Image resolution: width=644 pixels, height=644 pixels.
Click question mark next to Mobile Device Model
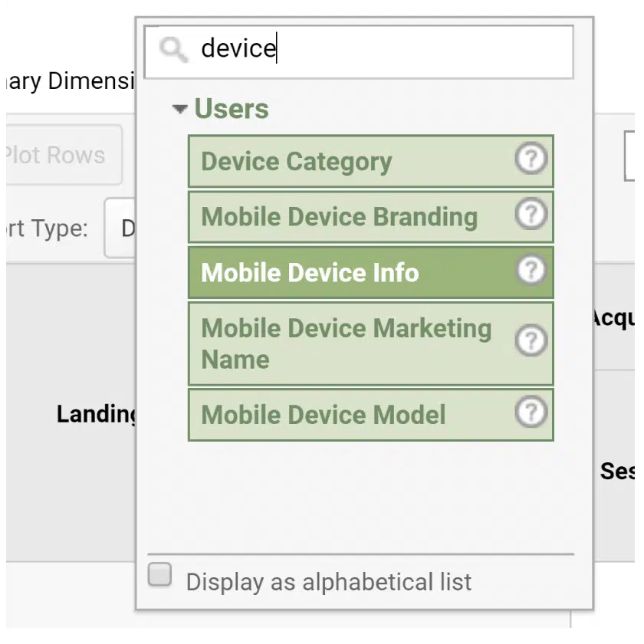click(531, 413)
